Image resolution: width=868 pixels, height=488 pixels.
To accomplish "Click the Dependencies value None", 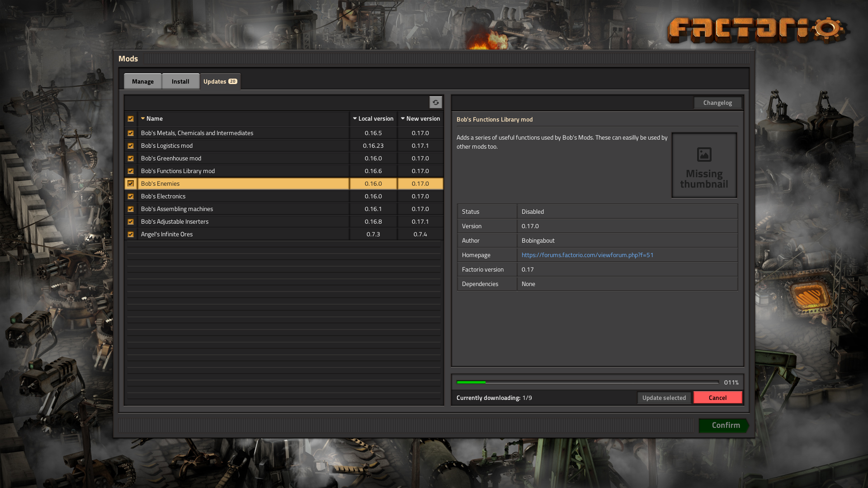I will [528, 284].
